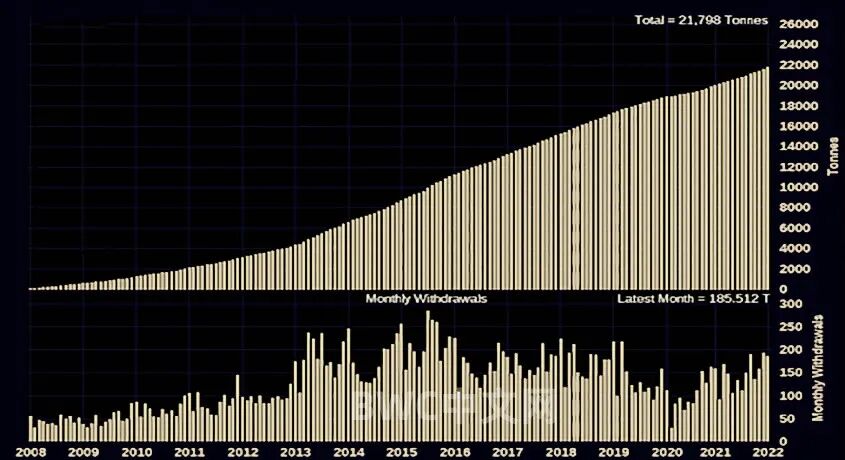Click the 8000 y-axis tick value
845x460 pixels.
click(x=795, y=208)
